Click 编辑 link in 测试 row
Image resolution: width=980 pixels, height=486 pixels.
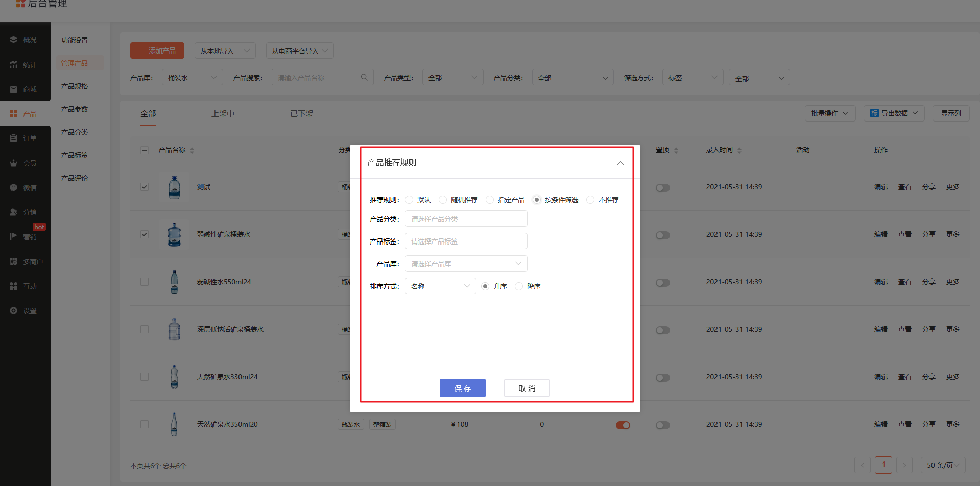(881, 187)
